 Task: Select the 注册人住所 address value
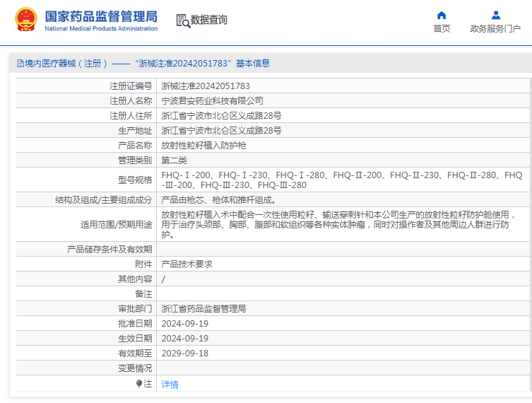(222, 116)
